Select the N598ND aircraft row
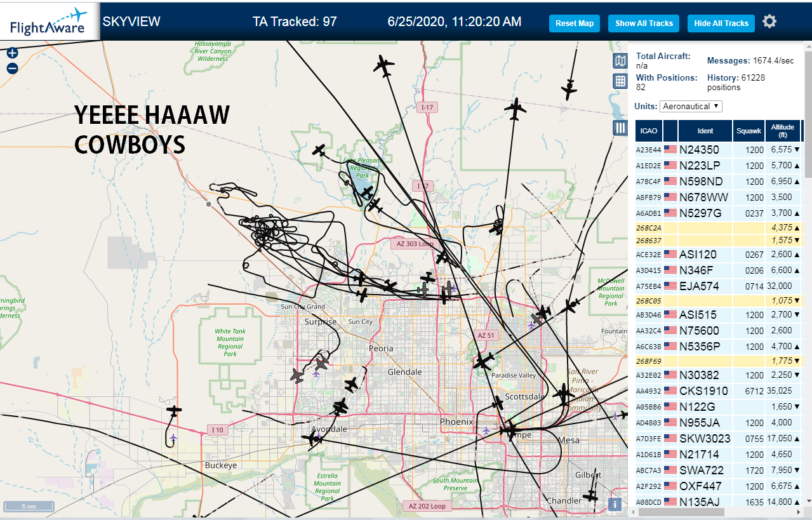 tap(720, 182)
